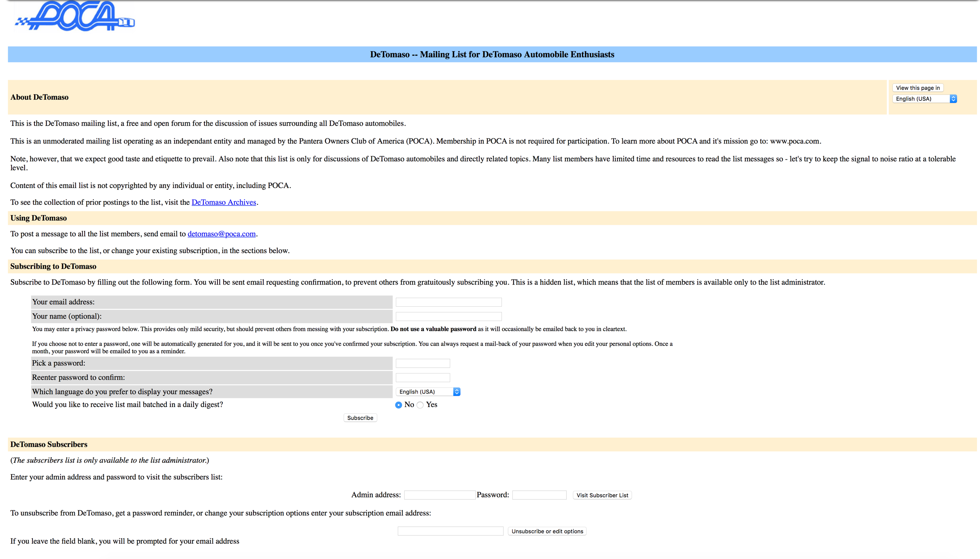Click the admin Password input field
Screen dimensions: 980x559
539,495
